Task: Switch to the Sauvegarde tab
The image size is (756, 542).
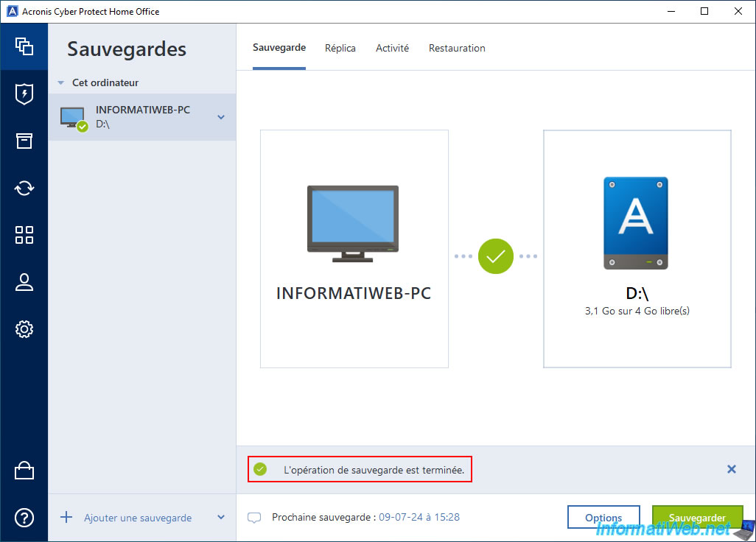Action: [x=279, y=48]
